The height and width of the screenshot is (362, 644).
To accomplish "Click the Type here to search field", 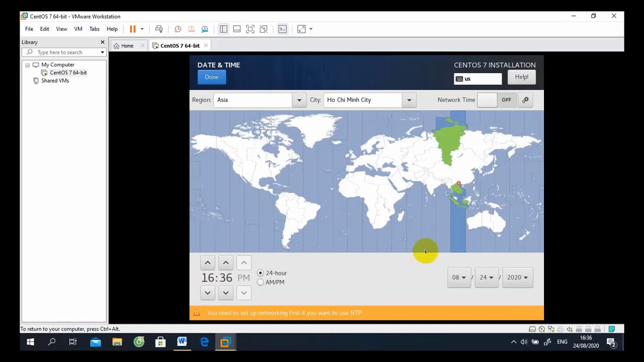I will 64,52.
